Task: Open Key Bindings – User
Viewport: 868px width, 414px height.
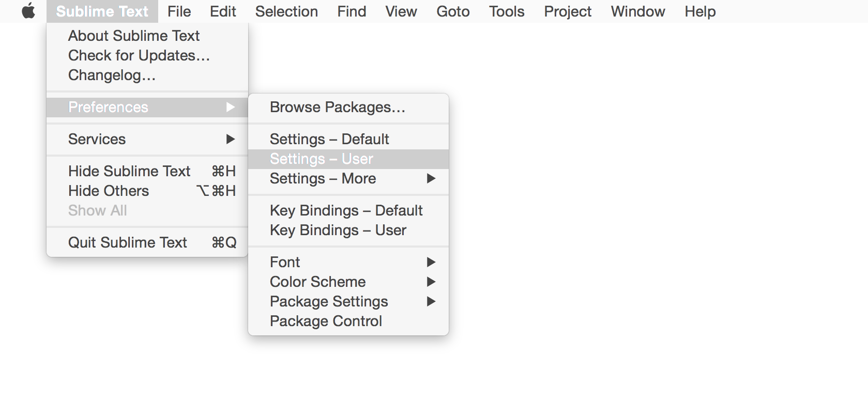Action: (x=338, y=230)
